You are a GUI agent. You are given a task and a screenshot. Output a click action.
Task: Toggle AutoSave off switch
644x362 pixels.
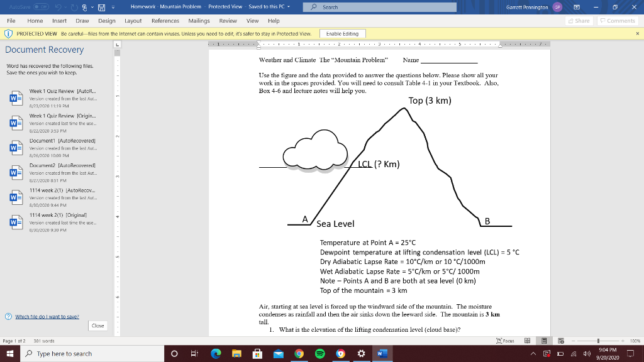tap(40, 7)
